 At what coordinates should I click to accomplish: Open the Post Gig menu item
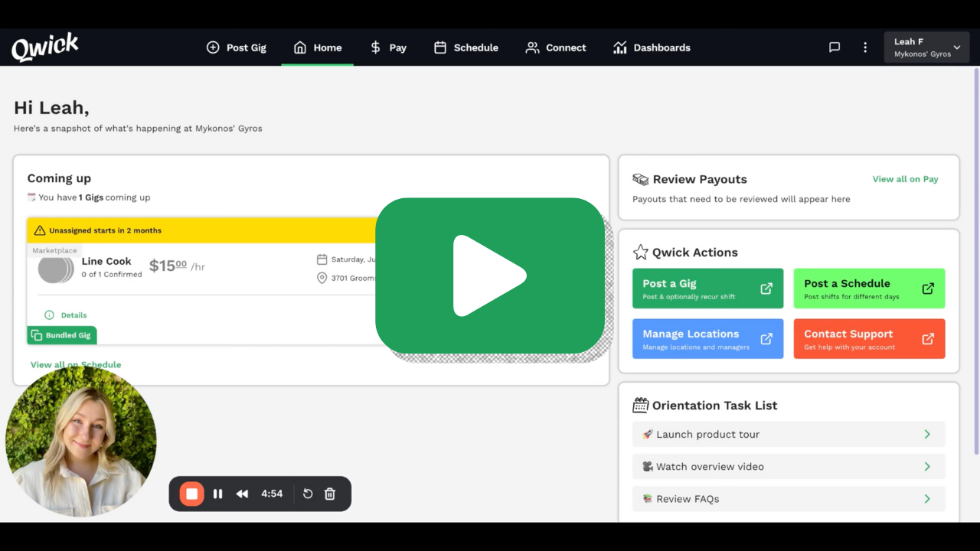pyautogui.click(x=236, y=47)
